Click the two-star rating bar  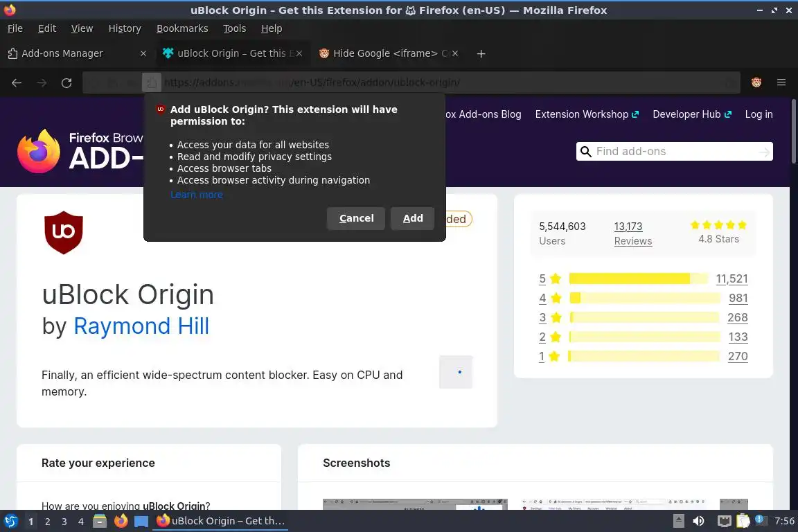644,337
